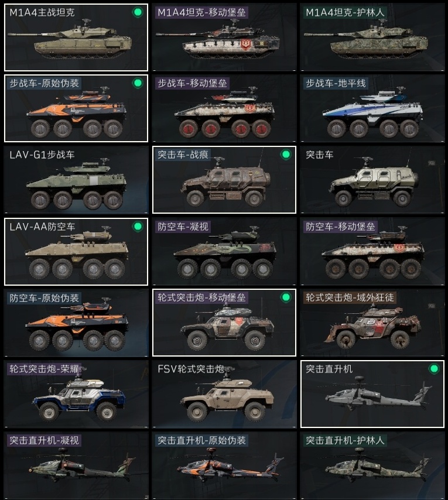This screenshot has width=448, height=500.
Task: Click the green equipped indicator on 突击直升机
Action: pyautogui.click(x=434, y=369)
